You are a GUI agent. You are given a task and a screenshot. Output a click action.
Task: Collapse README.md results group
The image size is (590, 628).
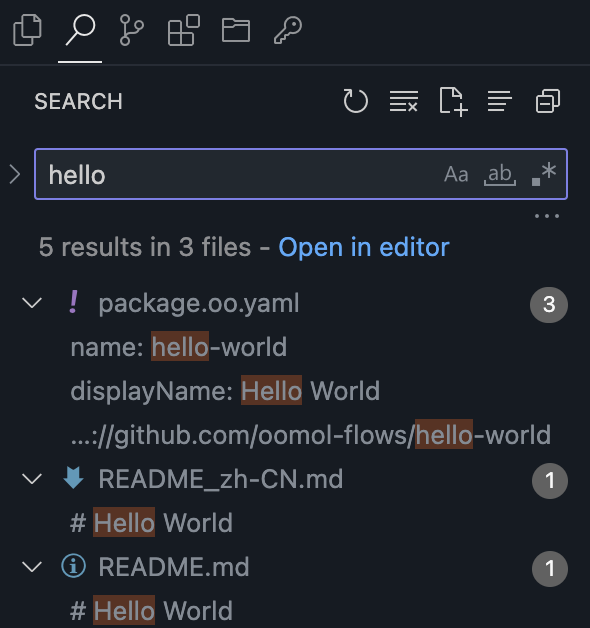pos(32,567)
